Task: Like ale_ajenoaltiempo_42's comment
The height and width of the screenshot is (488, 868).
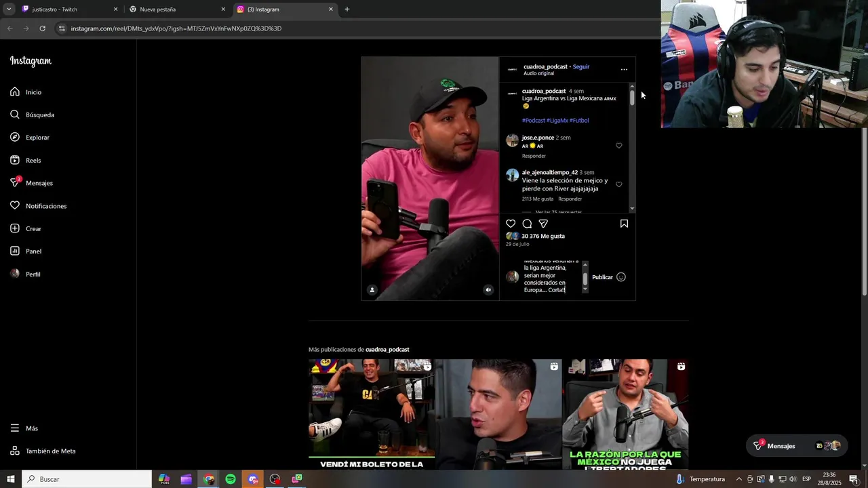Action: (618, 184)
